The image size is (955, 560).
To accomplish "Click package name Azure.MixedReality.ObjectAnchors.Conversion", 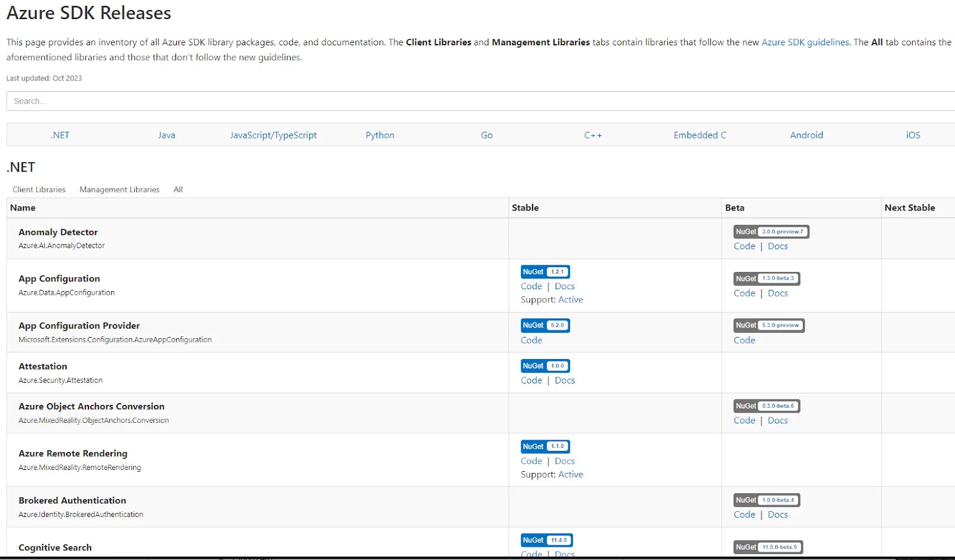I will click(x=94, y=420).
